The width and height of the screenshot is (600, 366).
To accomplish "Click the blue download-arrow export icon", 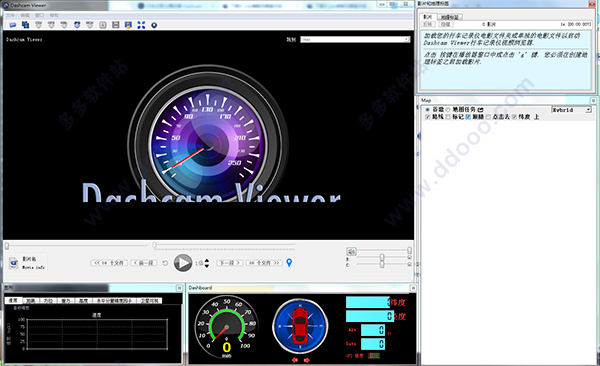I will pyautogui.click(x=77, y=25).
